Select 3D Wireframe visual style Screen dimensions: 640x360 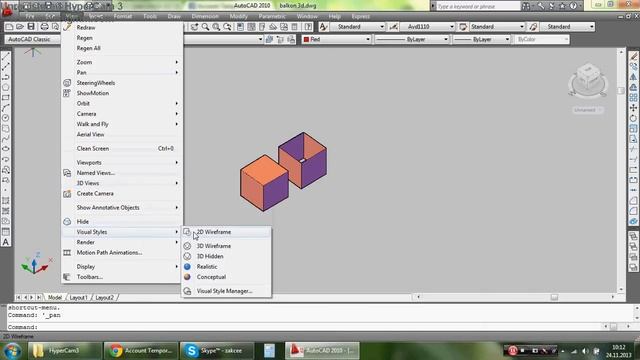(x=227, y=246)
